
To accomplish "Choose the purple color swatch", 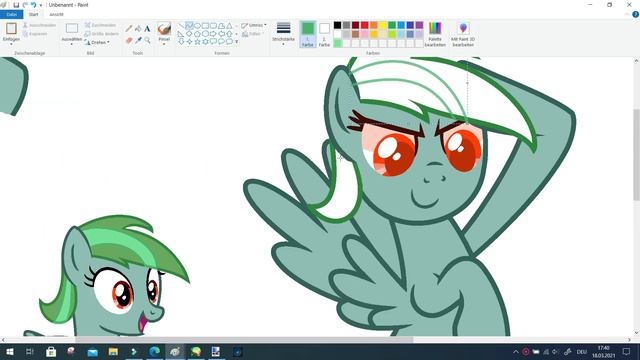I will pyautogui.click(x=419, y=25).
